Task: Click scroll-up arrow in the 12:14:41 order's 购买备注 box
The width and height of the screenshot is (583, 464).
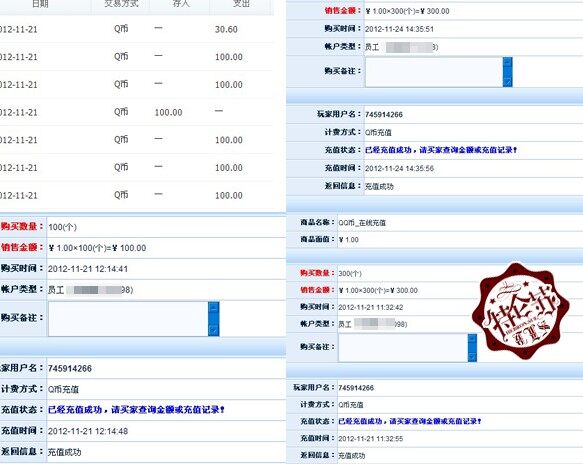Action: point(214,307)
